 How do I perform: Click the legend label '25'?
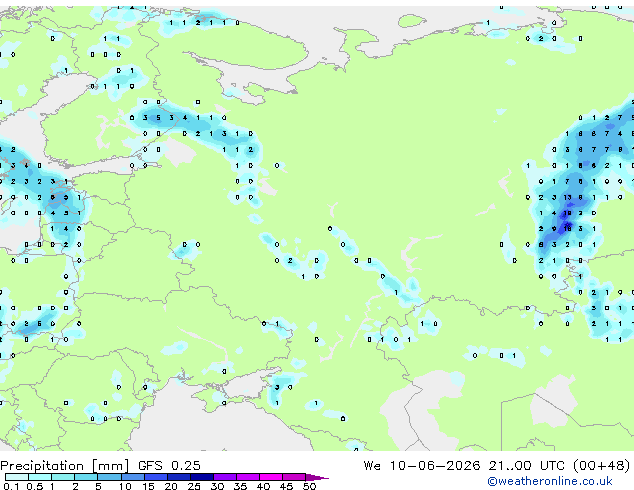pyautogui.click(x=194, y=486)
